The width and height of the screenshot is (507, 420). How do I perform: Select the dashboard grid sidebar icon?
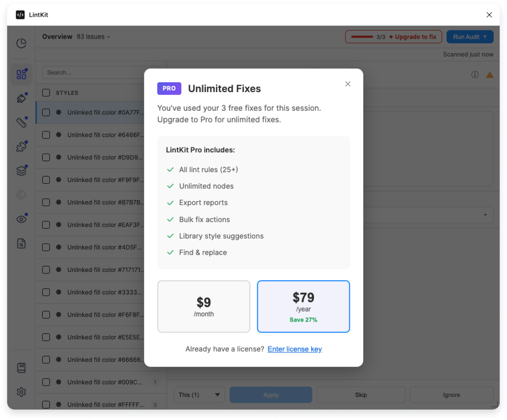(22, 74)
